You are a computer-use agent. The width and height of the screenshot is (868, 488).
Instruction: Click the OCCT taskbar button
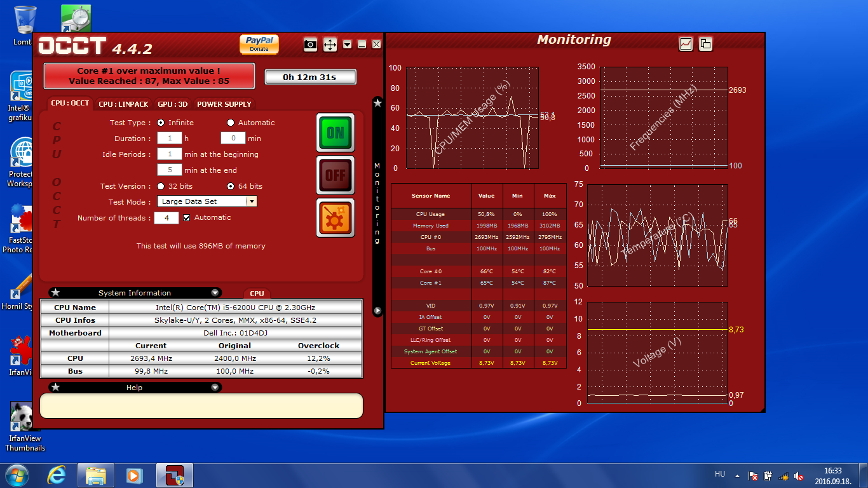pyautogui.click(x=174, y=475)
